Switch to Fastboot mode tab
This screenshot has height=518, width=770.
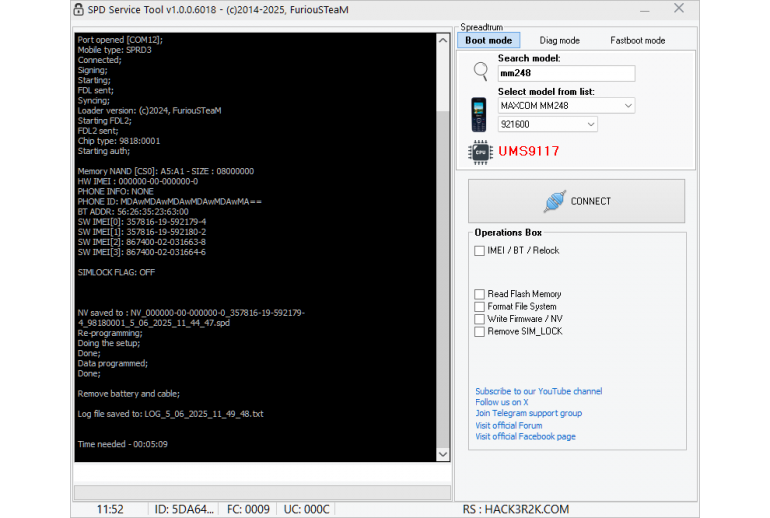[x=637, y=40]
